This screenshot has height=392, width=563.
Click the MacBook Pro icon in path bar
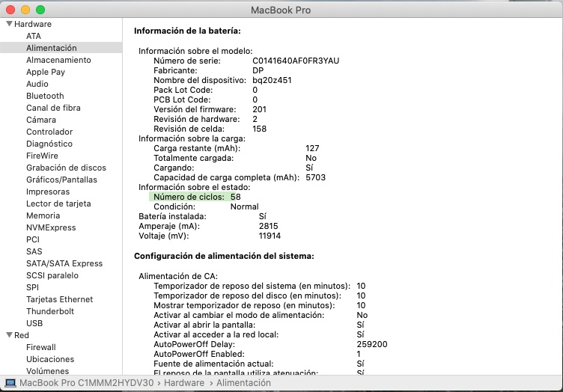(10, 382)
